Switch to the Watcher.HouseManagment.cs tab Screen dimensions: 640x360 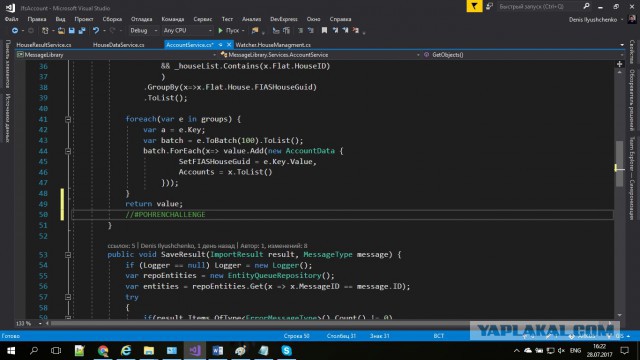273,45
